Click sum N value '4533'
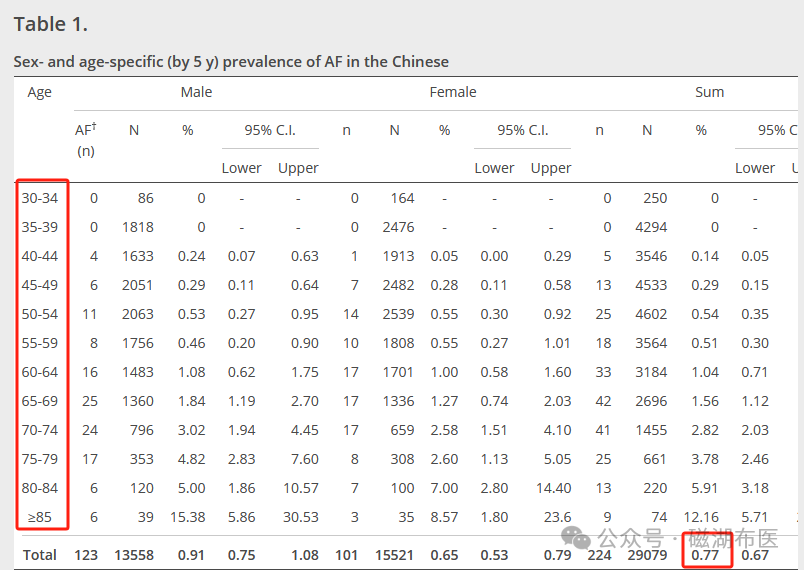Viewport: 804px width, 570px height. click(x=651, y=285)
